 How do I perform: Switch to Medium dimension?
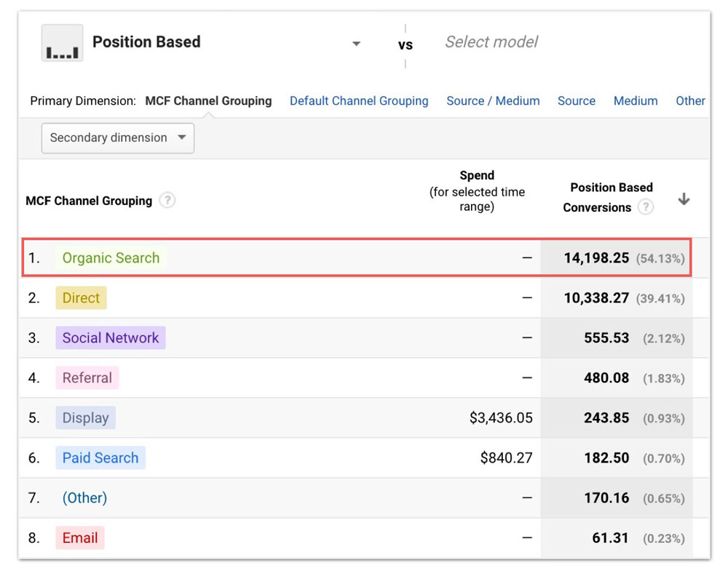[x=636, y=100]
